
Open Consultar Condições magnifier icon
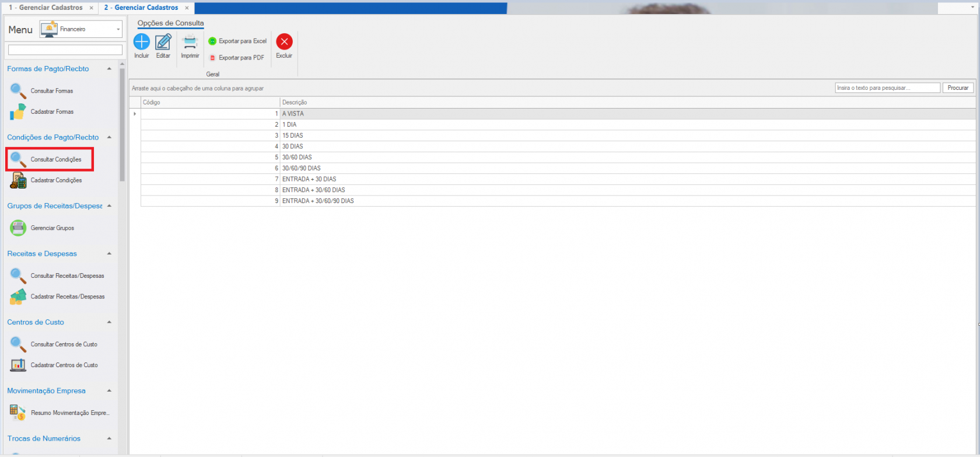18,159
